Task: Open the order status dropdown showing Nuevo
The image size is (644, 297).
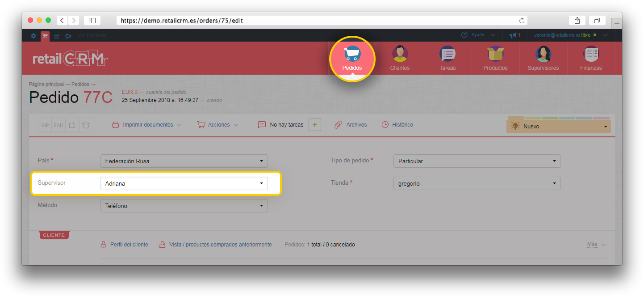Action: pyautogui.click(x=558, y=127)
